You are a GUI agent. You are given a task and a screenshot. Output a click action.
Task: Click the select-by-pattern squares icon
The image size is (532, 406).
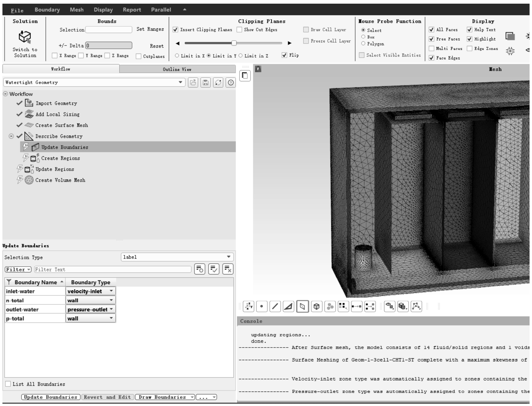pyautogui.click(x=343, y=306)
